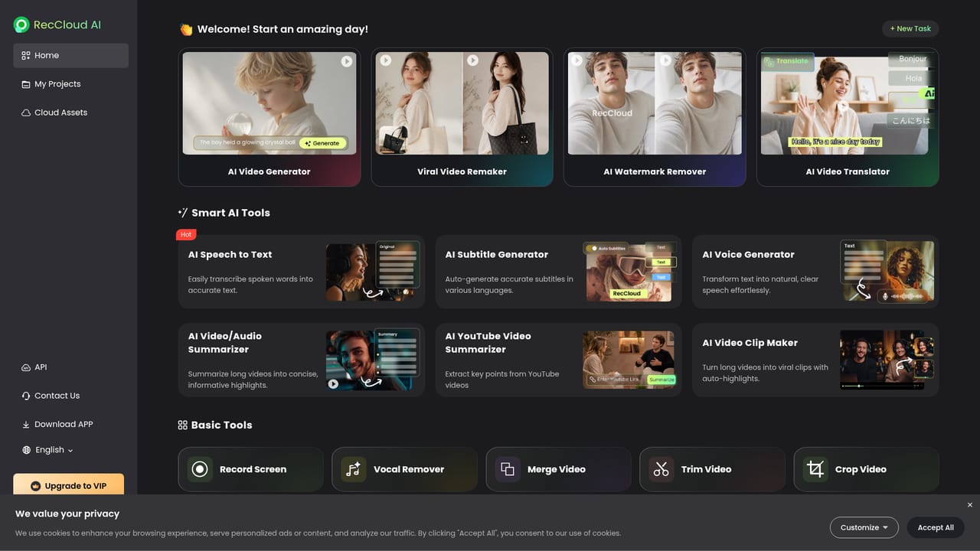The height and width of the screenshot is (551, 980).
Task: Click the Cloud Assets cloud icon
Action: point(26,112)
